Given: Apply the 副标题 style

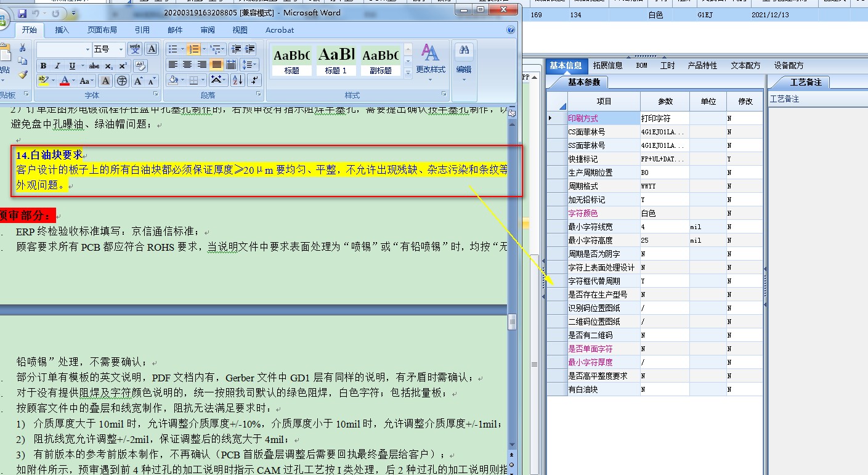Looking at the screenshot, I should tap(381, 61).
